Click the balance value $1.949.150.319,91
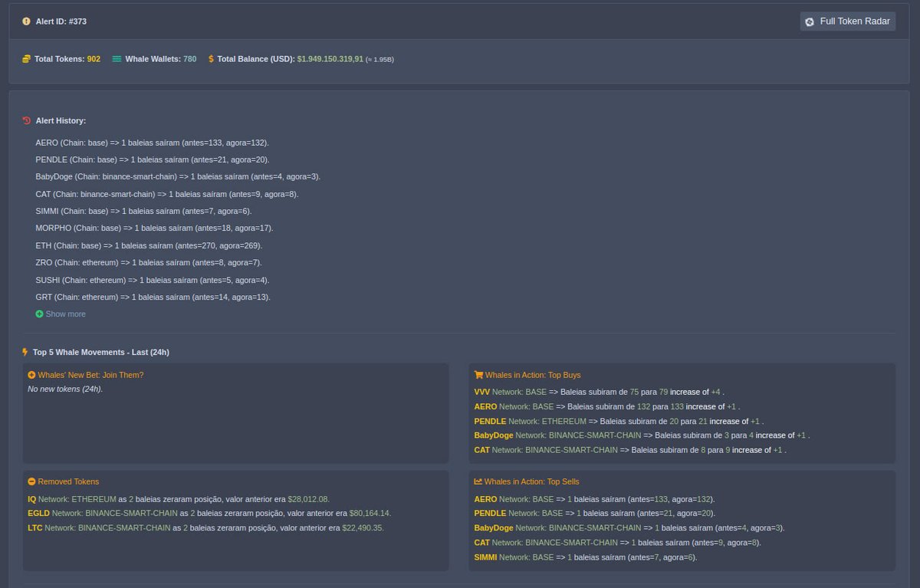 pos(330,59)
